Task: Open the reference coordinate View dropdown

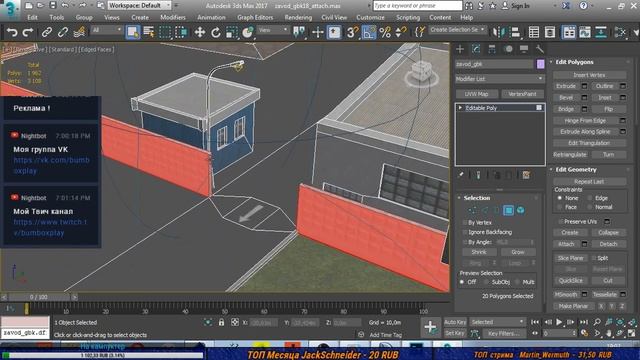Action: click(273, 30)
